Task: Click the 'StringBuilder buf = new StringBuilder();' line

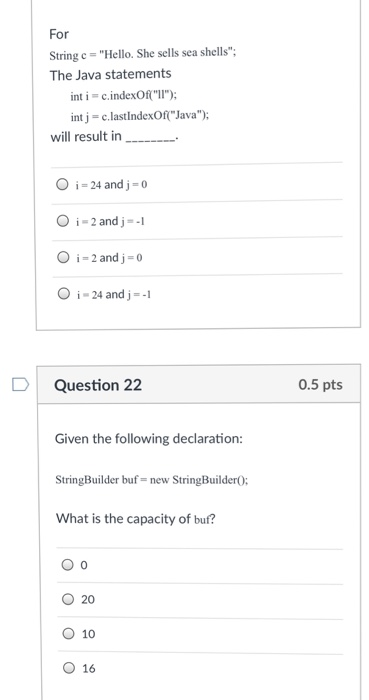Action: pyautogui.click(x=152, y=480)
